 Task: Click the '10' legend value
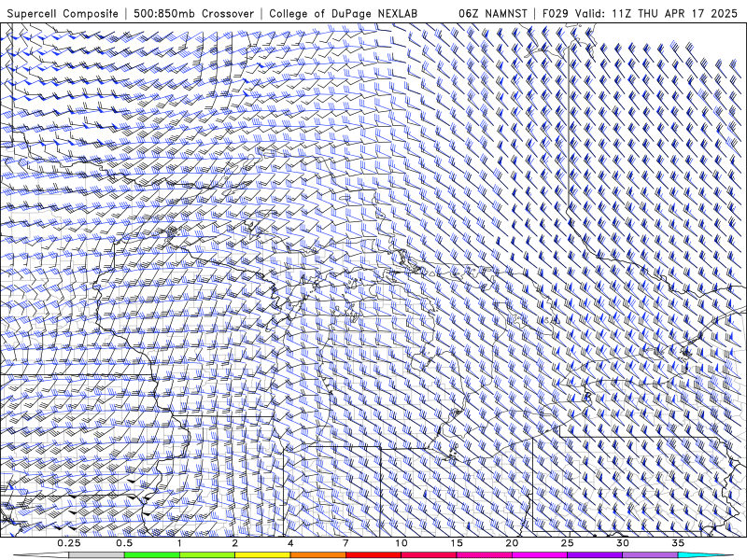402,543
